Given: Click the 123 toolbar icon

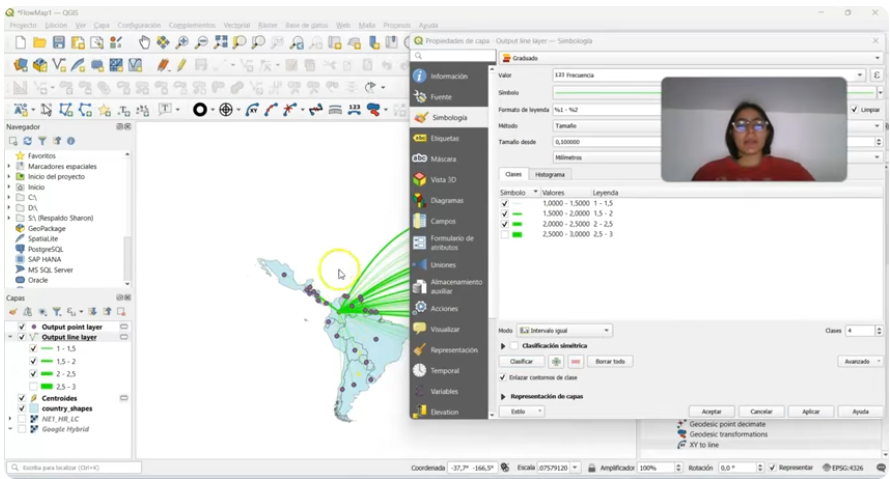Looking at the screenshot, I should 354,110.
